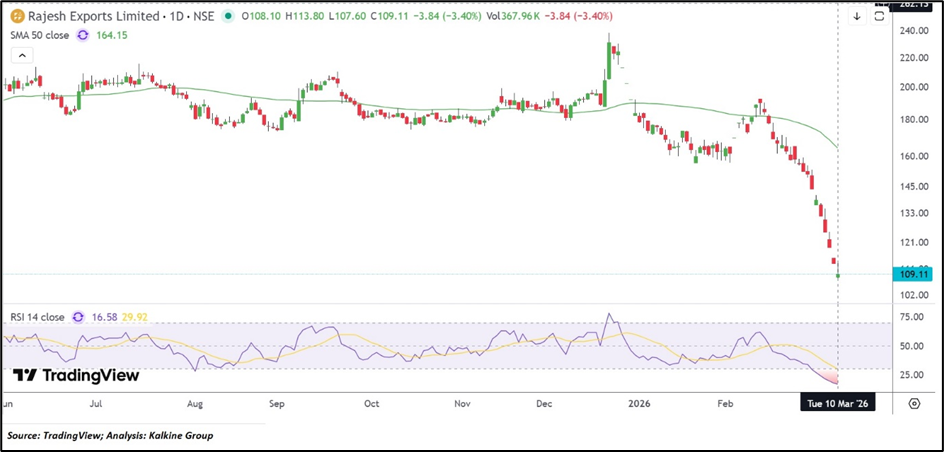Screen dimensions: 944x452
Task: Open chart settings gear on time axis
Action: pyautogui.click(x=914, y=403)
